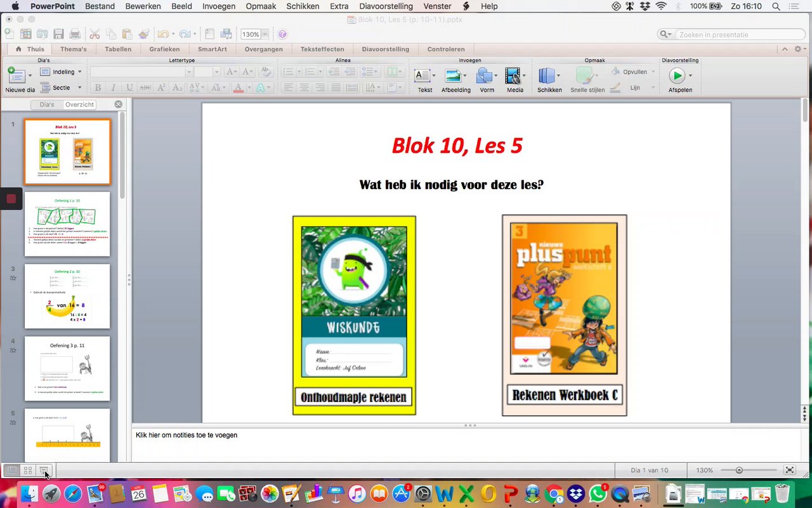The image size is (812, 508).
Task: Open the Grafieken ribbon tab
Action: (164, 49)
